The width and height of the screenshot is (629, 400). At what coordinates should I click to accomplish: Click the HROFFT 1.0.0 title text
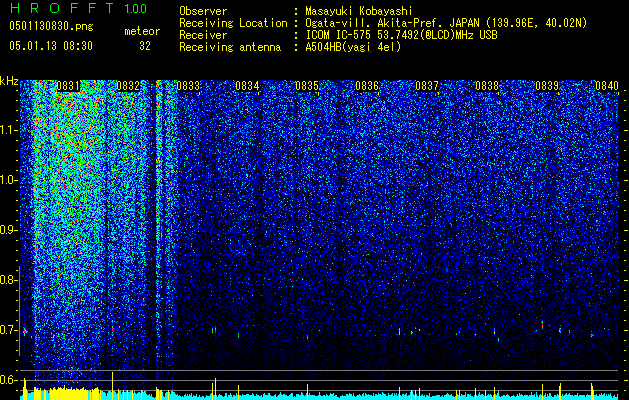(78, 8)
